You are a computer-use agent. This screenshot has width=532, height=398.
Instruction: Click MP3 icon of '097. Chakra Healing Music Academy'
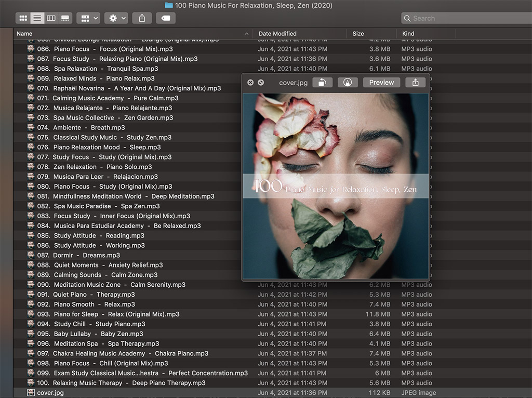pyautogui.click(x=31, y=353)
